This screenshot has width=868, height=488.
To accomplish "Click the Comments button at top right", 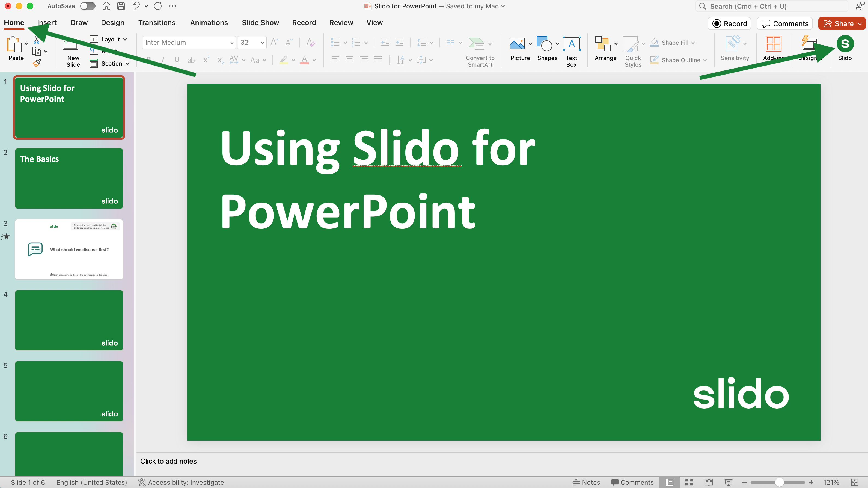I will (x=785, y=23).
